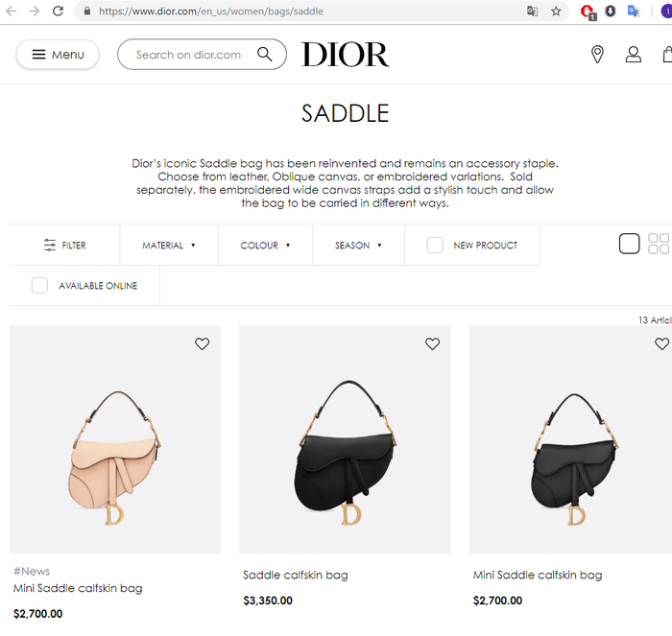Image resolution: width=672 pixels, height=636 pixels.
Task: Select the pink Mini Saddle bag image
Action: click(x=115, y=439)
